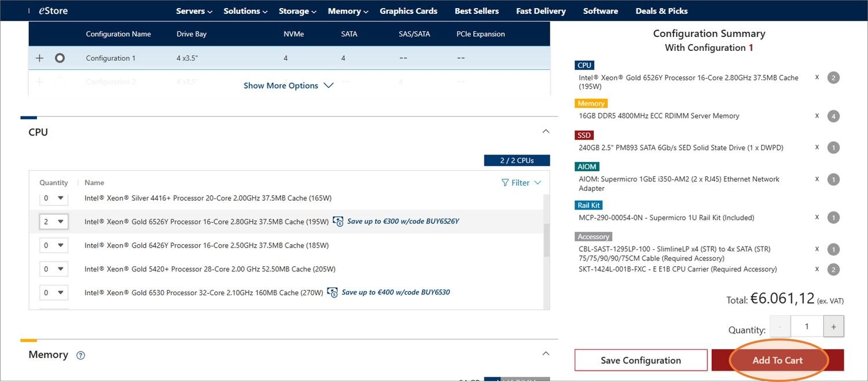Click the BUY6526Y savings promo text
This screenshot has height=382, width=868.
pos(403,222)
